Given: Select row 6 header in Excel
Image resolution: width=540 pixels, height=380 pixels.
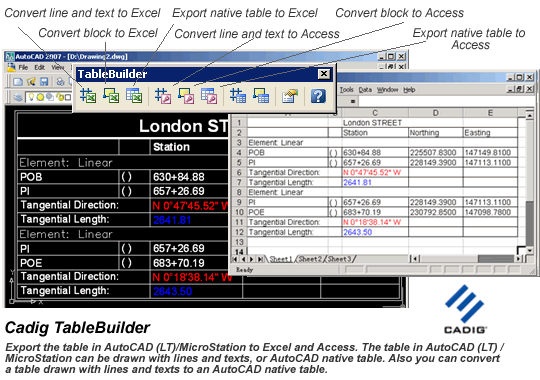Looking at the screenshot, I should 239,172.
